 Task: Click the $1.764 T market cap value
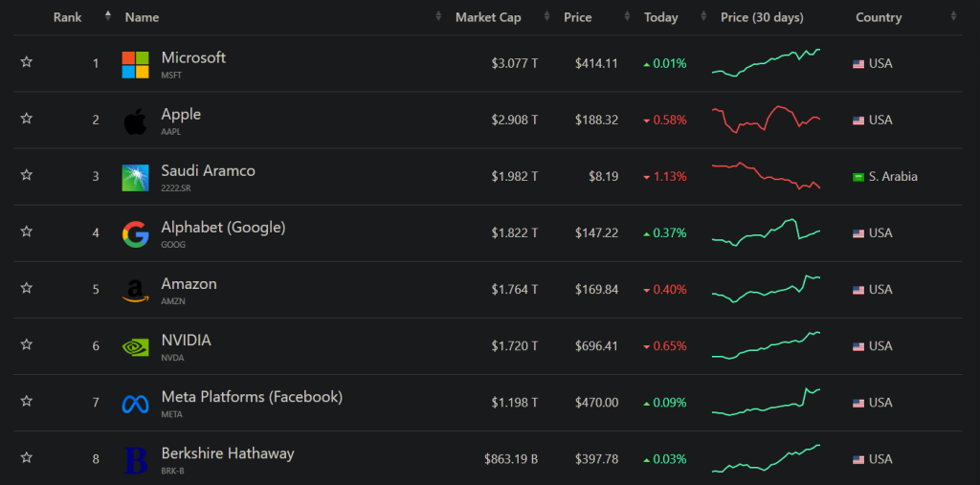[514, 290]
